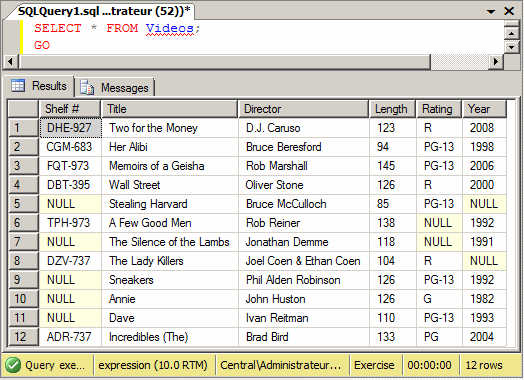
Task: Click the horizontal scroll left arrow
Action: coord(11,61)
